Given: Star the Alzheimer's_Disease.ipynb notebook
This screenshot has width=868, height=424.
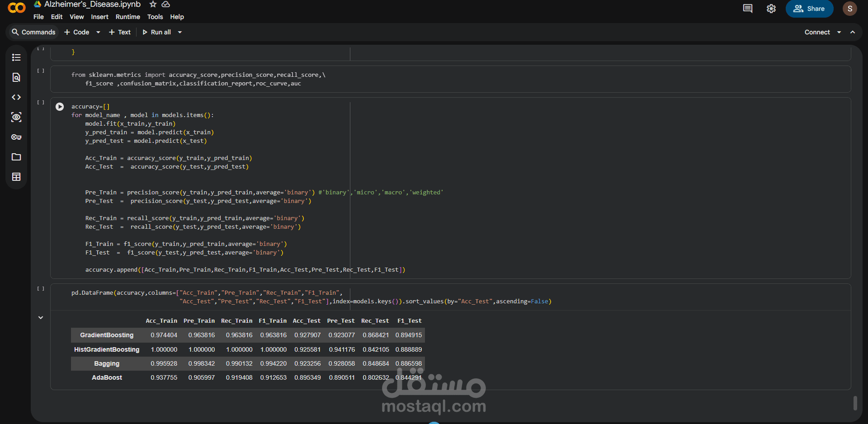Looking at the screenshot, I should (x=153, y=4).
